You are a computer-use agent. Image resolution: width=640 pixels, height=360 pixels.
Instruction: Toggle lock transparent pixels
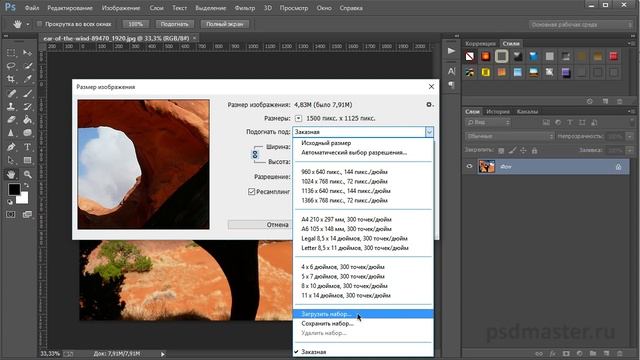pyautogui.click(x=501, y=151)
